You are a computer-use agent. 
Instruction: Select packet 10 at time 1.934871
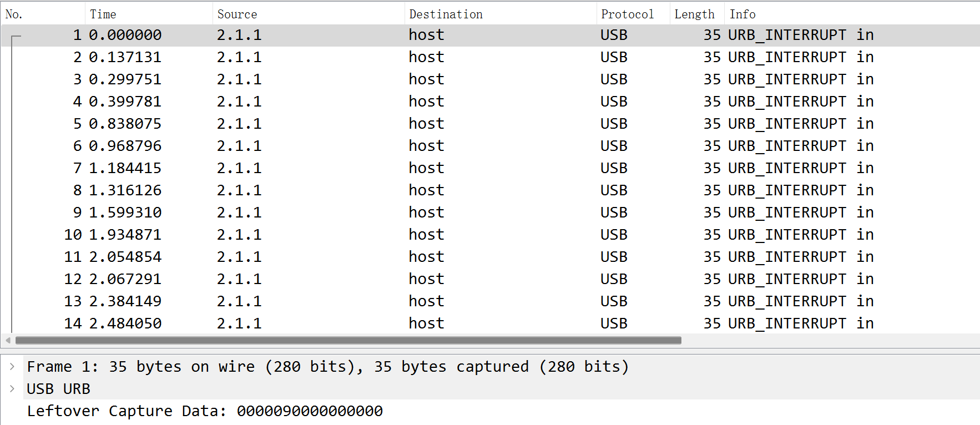pyautogui.click(x=490, y=235)
